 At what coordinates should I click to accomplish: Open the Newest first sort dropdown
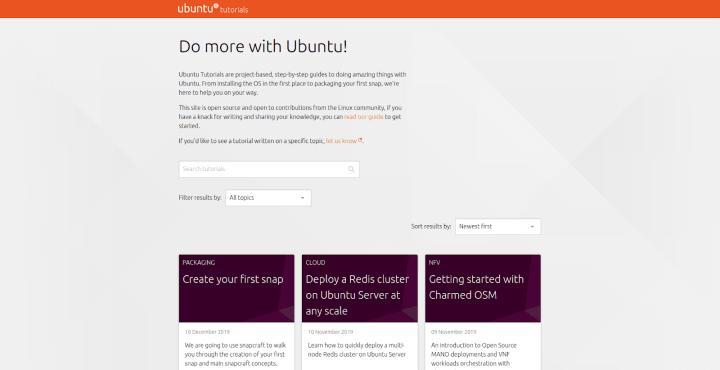click(498, 226)
